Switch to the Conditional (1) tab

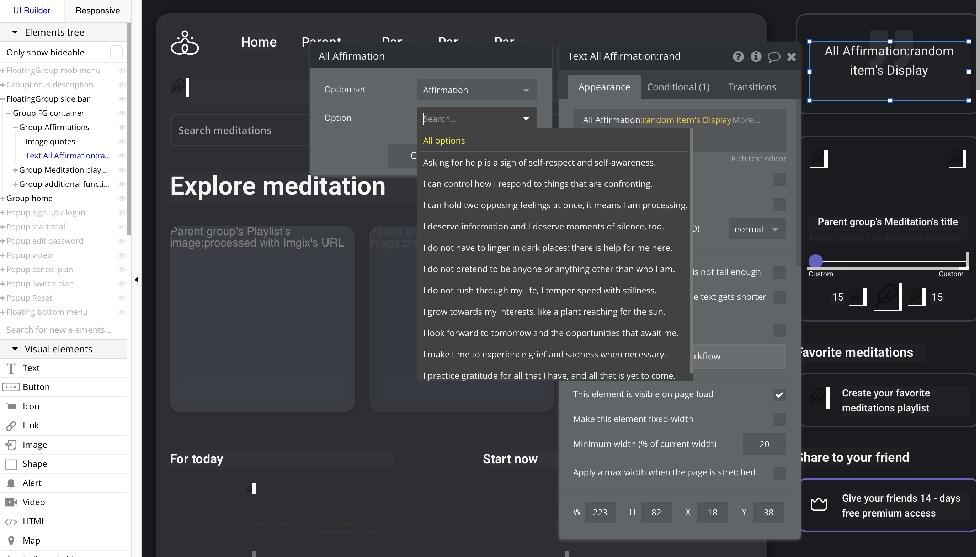[x=678, y=87]
